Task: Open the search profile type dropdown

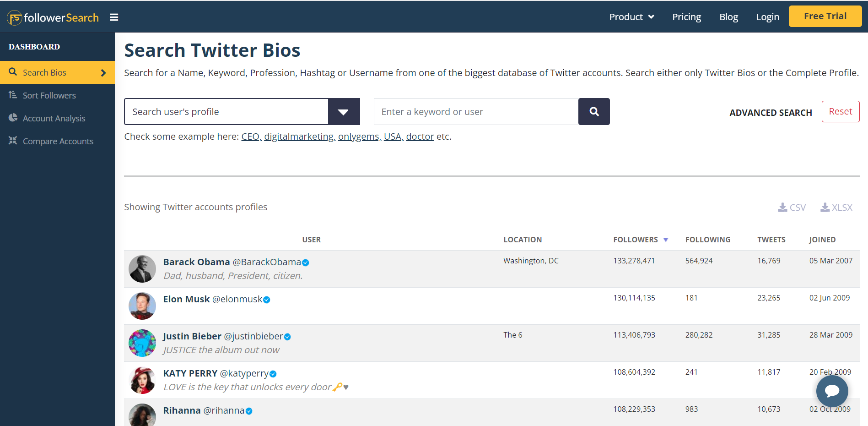Action: 344,112
